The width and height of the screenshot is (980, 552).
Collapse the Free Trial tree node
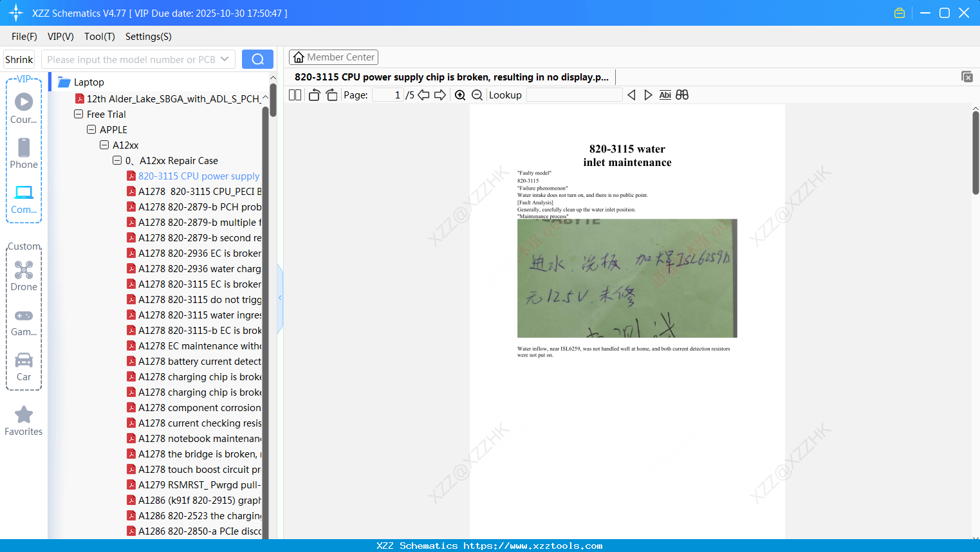(79, 114)
